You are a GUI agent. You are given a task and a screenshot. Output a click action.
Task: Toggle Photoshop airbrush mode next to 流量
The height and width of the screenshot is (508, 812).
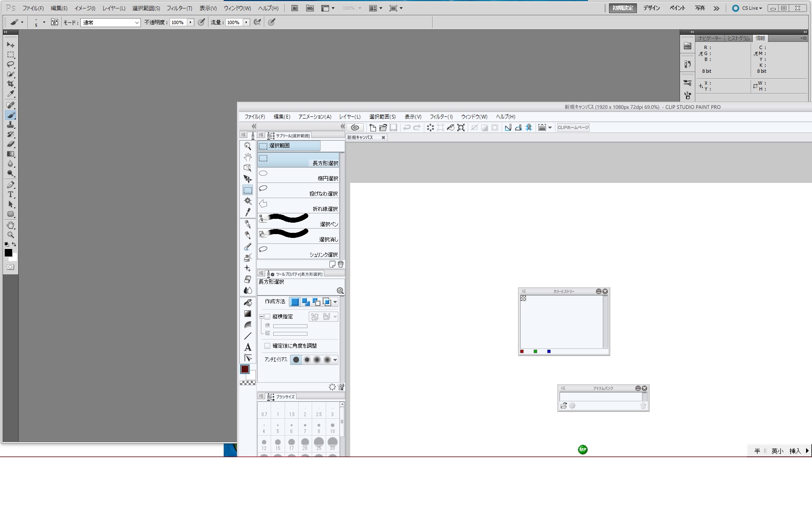(x=257, y=22)
